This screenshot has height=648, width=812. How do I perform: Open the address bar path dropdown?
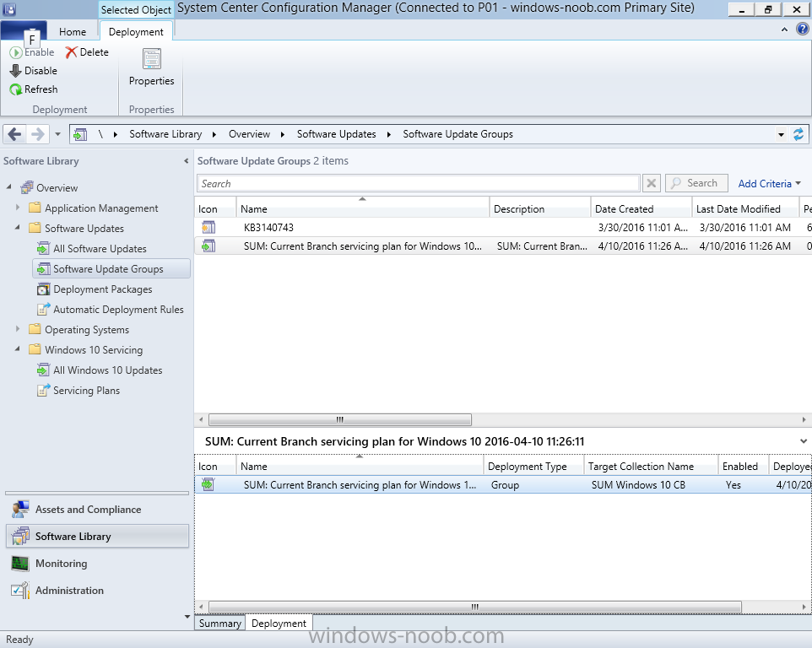click(x=781, y=134)
